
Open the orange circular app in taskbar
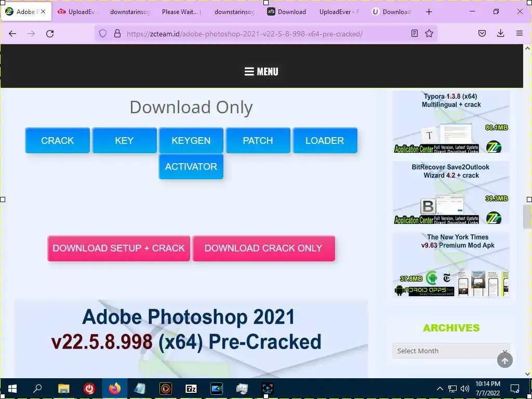166,389
